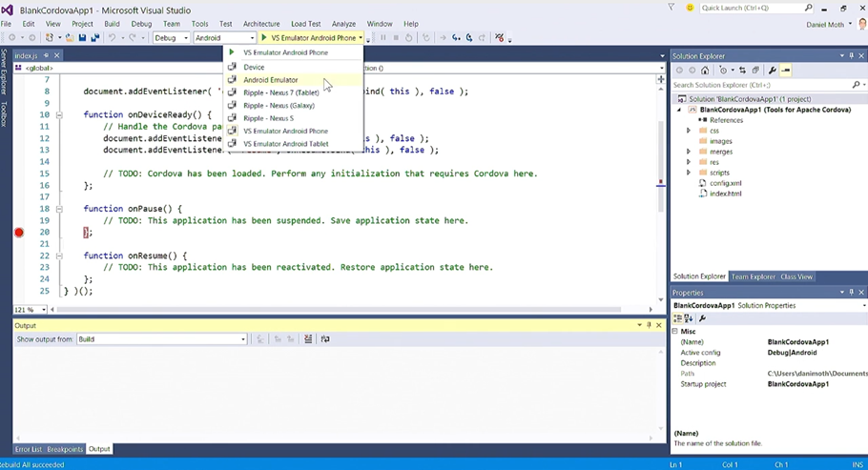Select Android Emulator from the target list
The height and width of the screenshot is (470, 868).
point(294,80)
